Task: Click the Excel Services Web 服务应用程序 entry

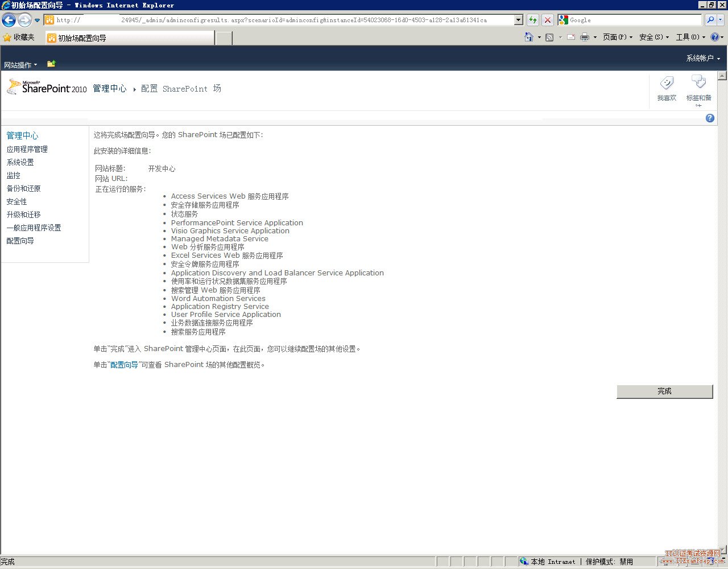Action: pyautogui.click(x=227, y=255)
